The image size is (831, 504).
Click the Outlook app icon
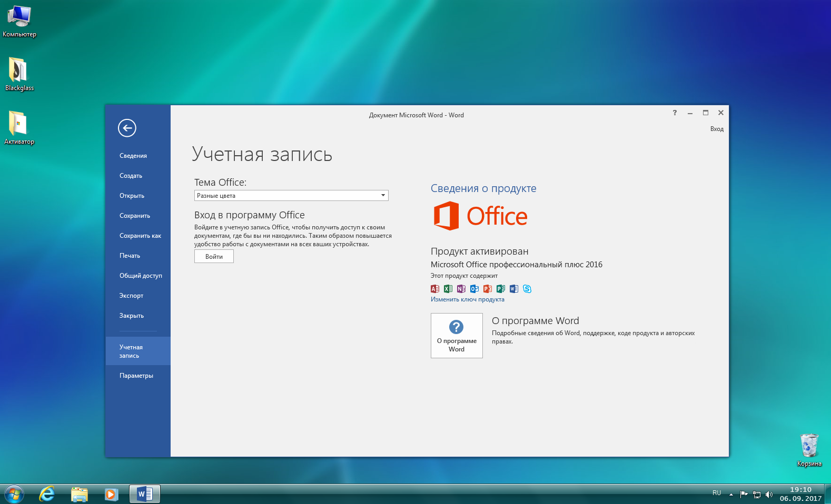click(x=474, y=289)
